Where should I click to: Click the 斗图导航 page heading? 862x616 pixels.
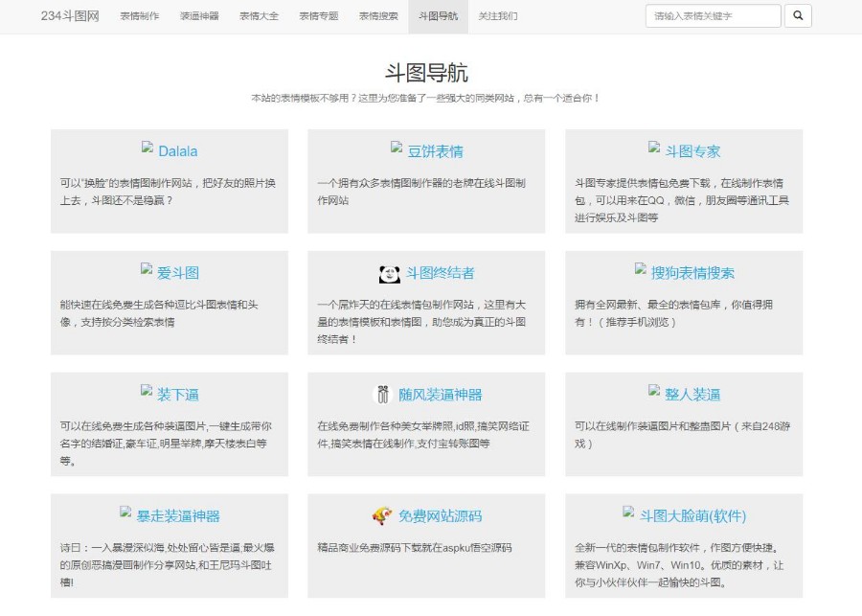[x=426, y=73]
